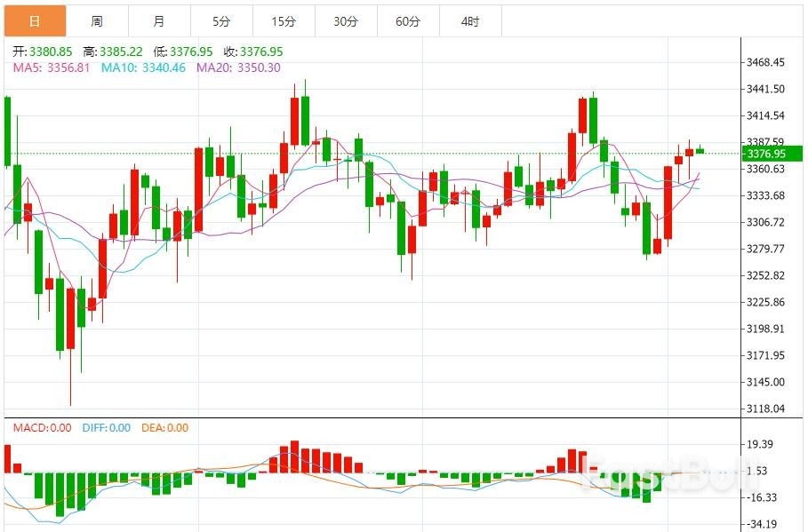Select the 5分 timeframe
The image size is (808, 532).
221,20
